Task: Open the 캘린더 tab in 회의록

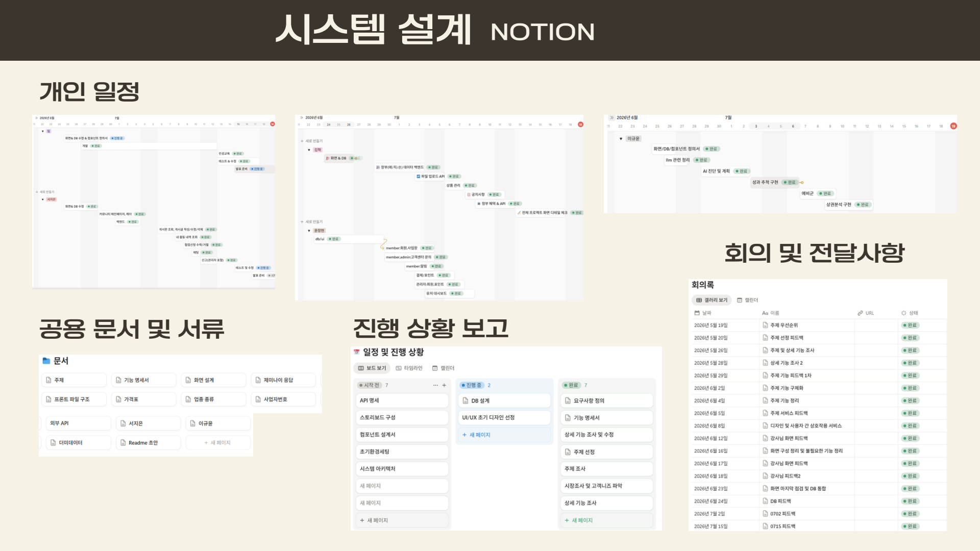Action: 747,300
